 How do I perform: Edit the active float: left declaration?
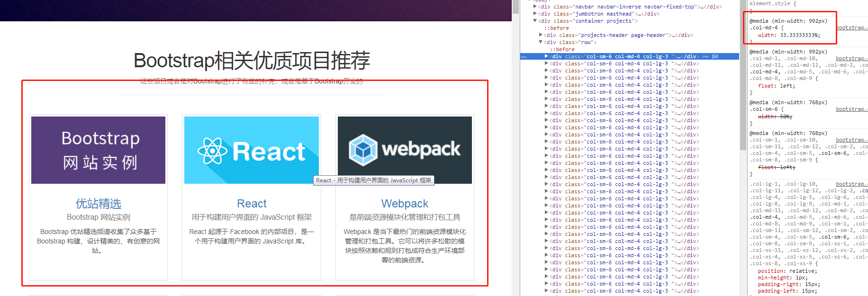777,86
